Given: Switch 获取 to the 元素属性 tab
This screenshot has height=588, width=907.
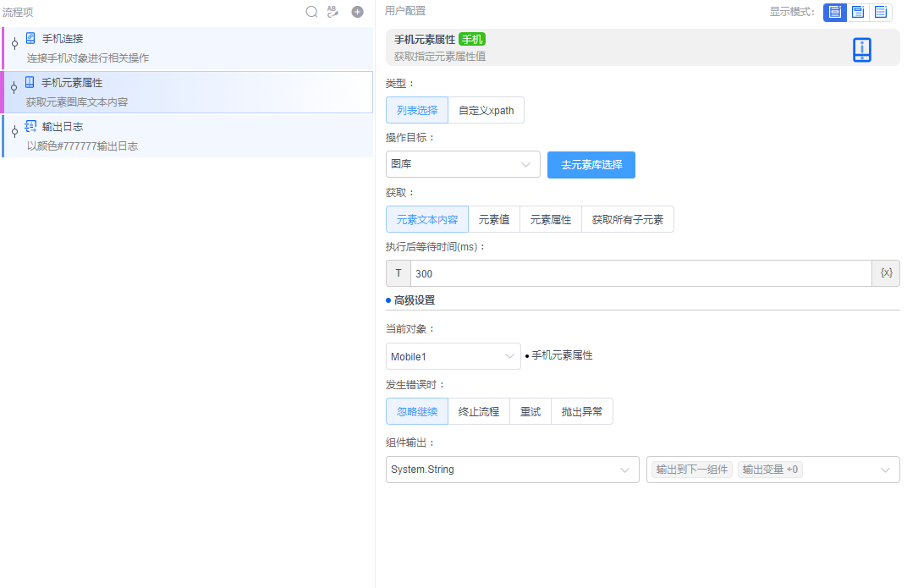Looking at the screenshot, I should [550, 219].
